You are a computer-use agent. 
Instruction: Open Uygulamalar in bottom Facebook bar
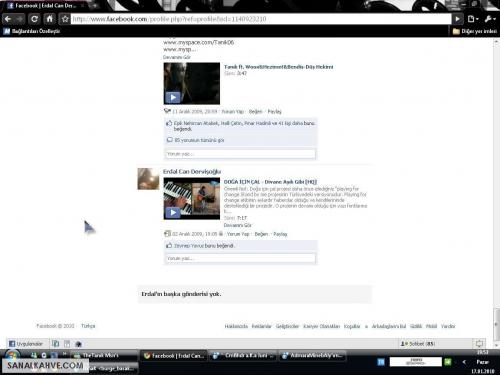26,344
